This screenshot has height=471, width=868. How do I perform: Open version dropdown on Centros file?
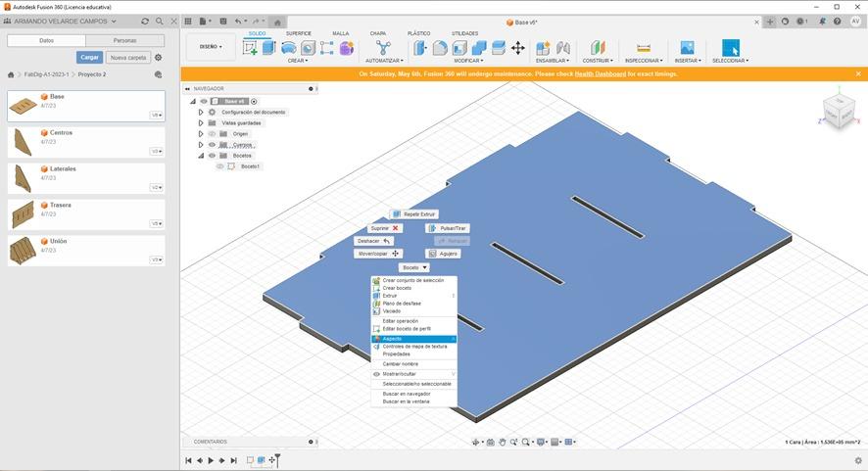(x=157, y=151)
